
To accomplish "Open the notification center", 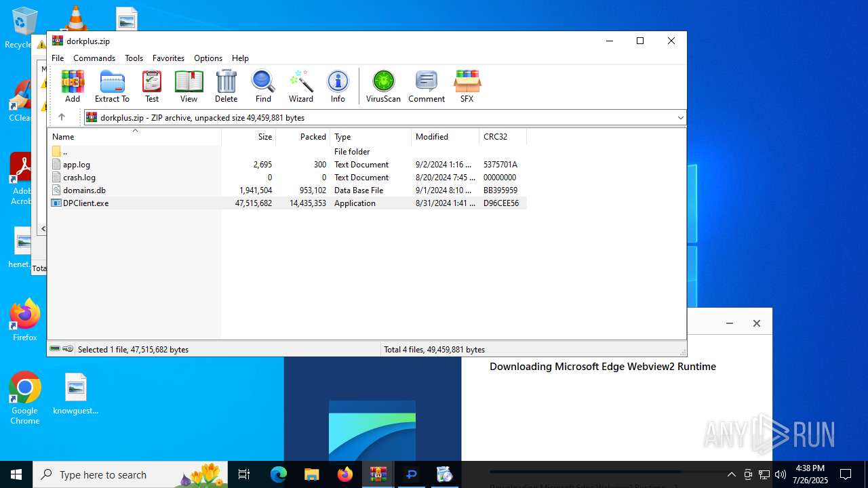I will [x=846, y=474].
